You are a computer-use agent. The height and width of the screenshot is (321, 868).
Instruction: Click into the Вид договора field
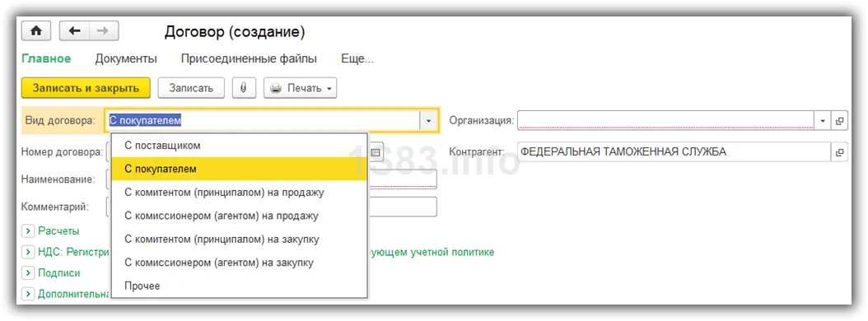tap(263, 121)
